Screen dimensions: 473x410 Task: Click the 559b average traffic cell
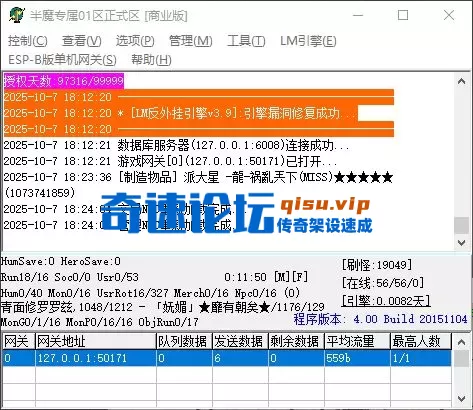(x=357, y=358)
